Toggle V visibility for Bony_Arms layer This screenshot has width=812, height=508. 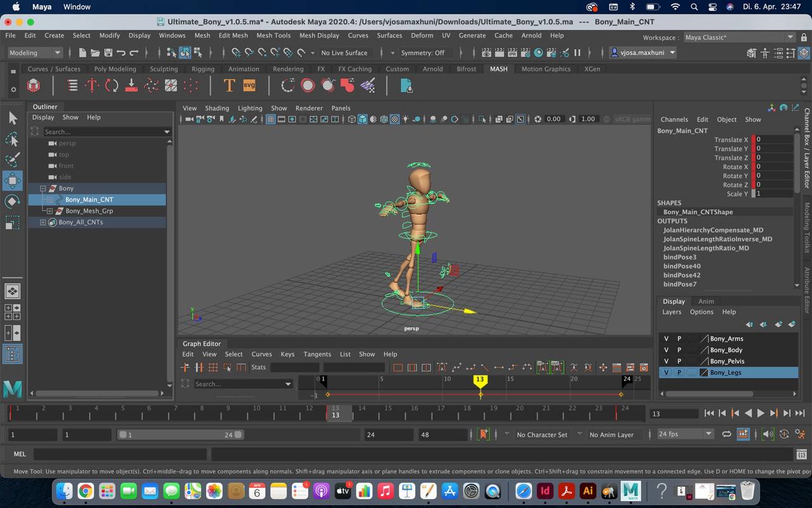coord(666,338)
